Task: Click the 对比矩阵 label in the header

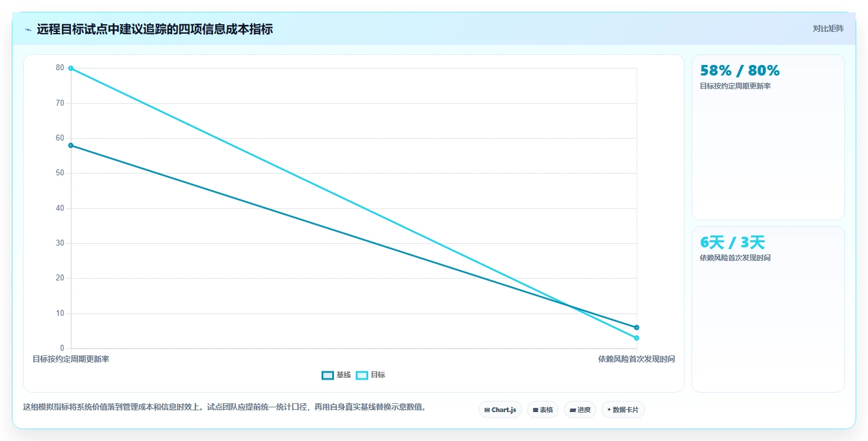Action: coord(828,28)
